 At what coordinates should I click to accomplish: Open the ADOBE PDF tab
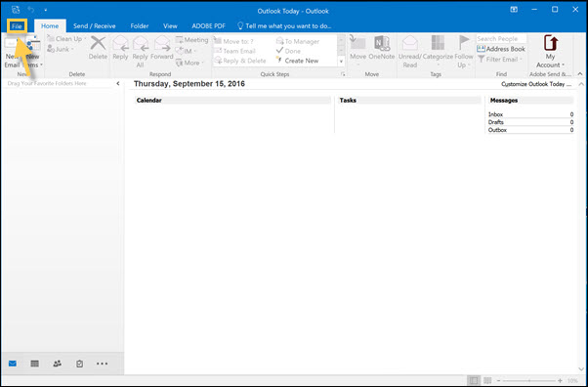208,26
